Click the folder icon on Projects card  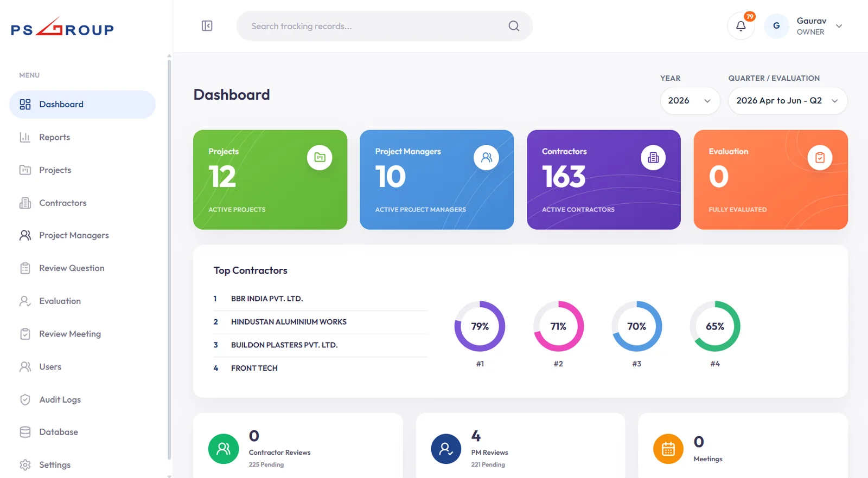pos(320,158)
